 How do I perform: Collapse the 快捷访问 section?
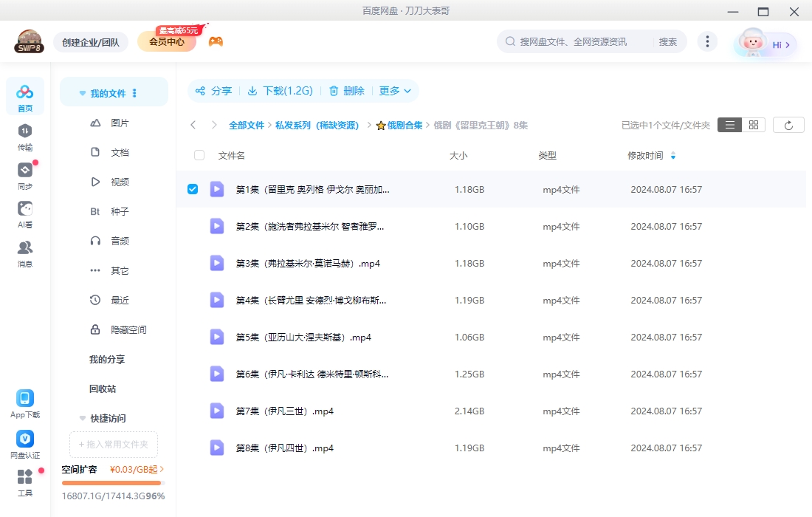pos(82,418)
